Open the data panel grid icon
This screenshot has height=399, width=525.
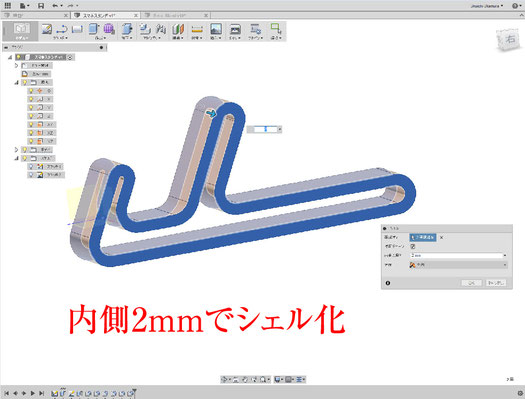coord(7,5)
